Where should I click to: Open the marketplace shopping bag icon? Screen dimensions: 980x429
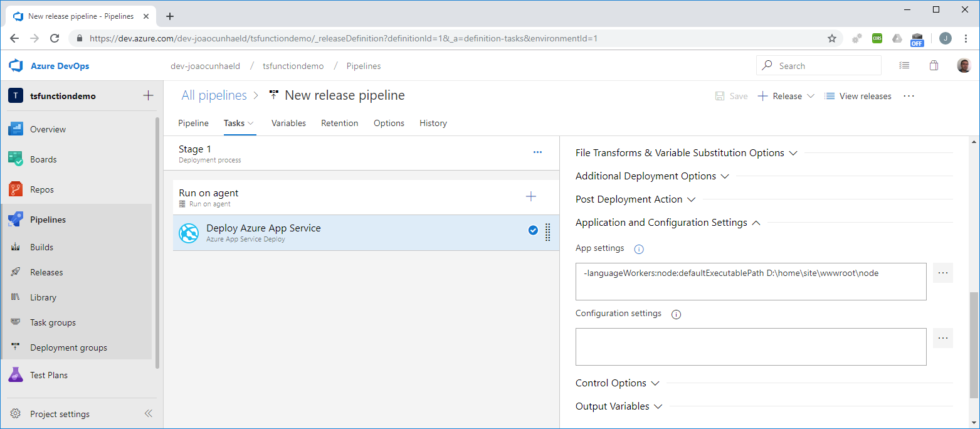(x=934, y=65)
